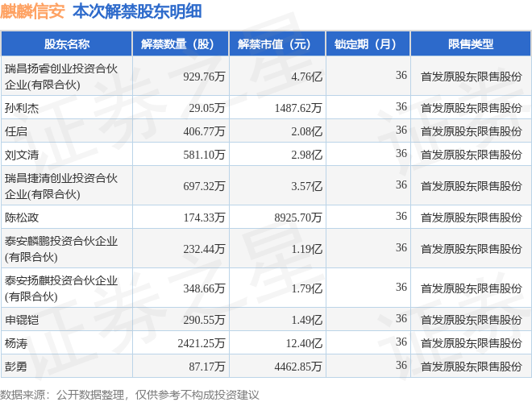Click the 解禁市值（元） column header

(x=277, y=44)
